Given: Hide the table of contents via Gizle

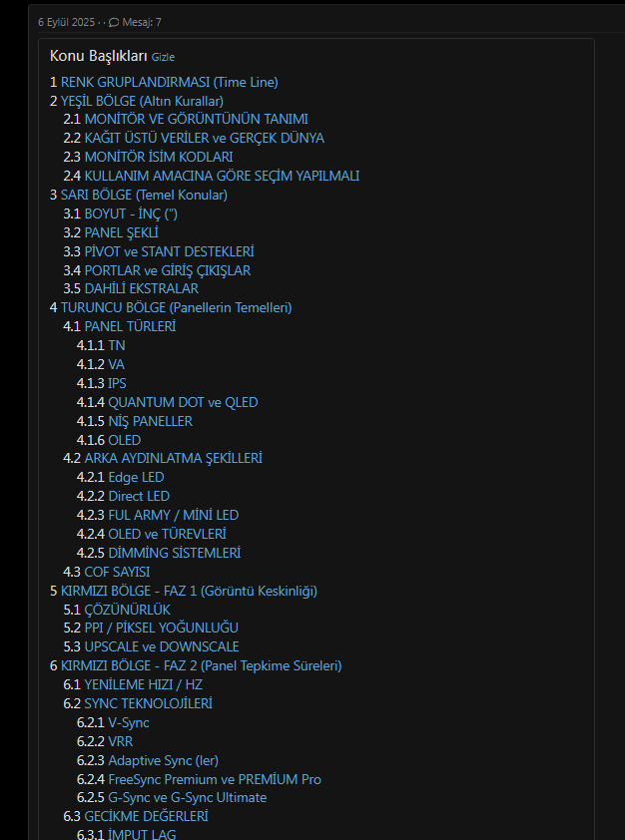Looking at the screenshot, I should point(163,57).
